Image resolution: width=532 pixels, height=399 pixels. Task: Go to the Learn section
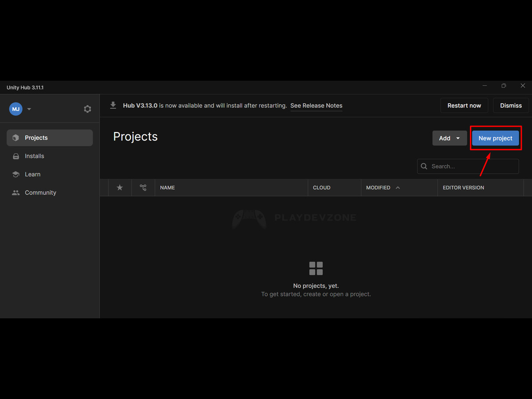click(x=50, y=174)
